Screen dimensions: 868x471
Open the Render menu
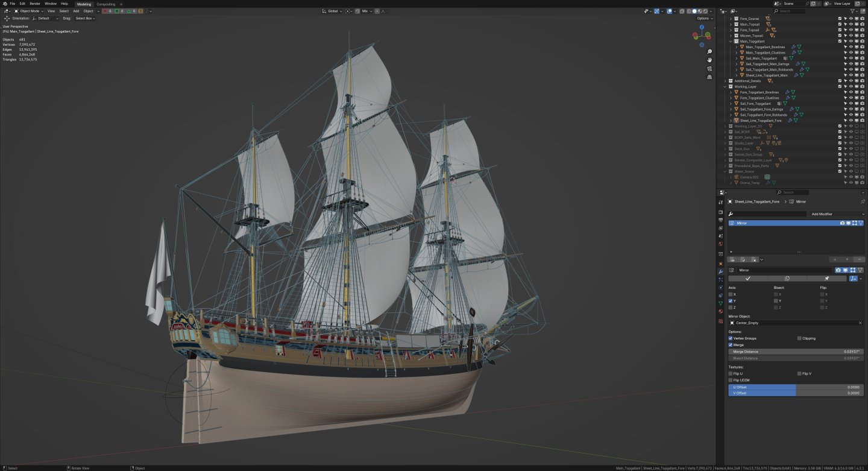35,4
